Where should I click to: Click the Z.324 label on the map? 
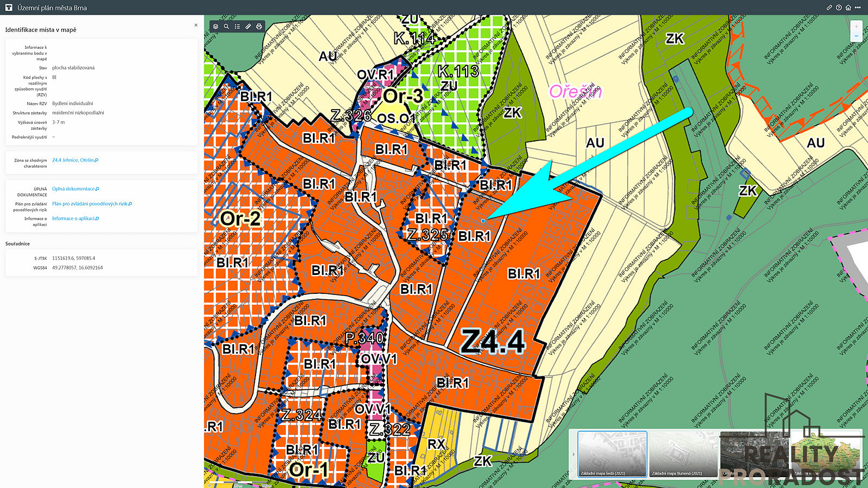tap(302, 415)
